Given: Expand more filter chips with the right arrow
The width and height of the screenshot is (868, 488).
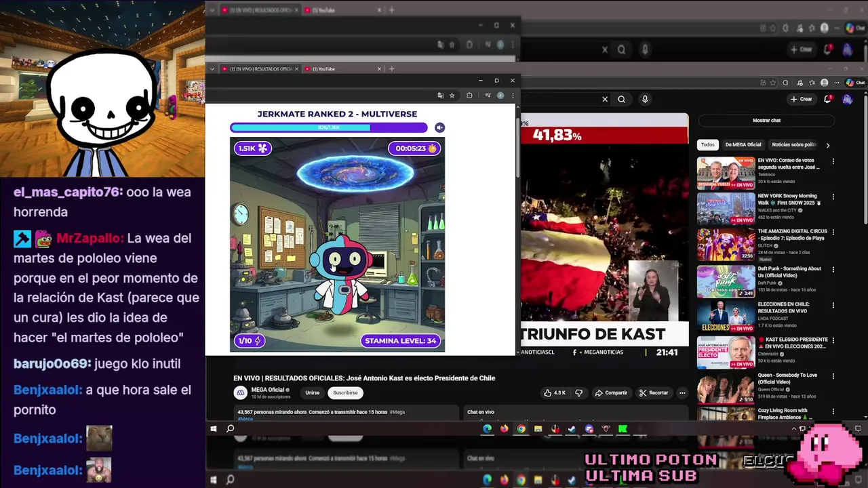Looking at the screenshot, I should (x=827, y=145).
